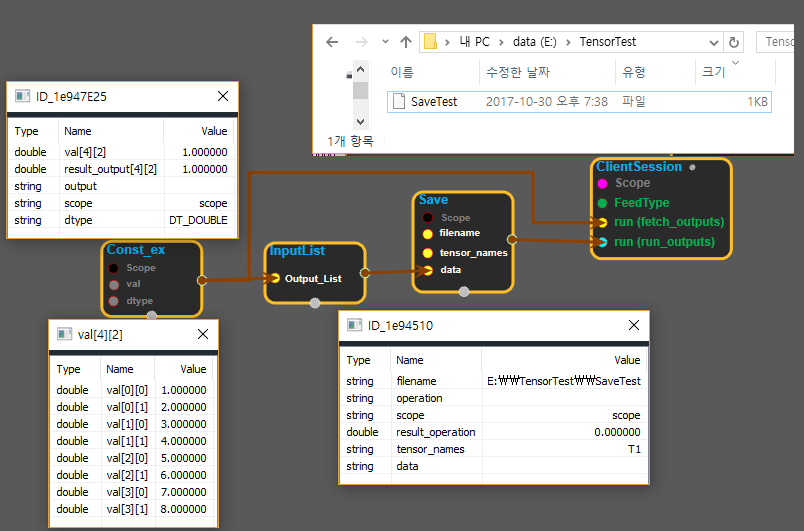Click the val port on Const_ex node
The image size is (804, 531).
click(x=114, y=284)
